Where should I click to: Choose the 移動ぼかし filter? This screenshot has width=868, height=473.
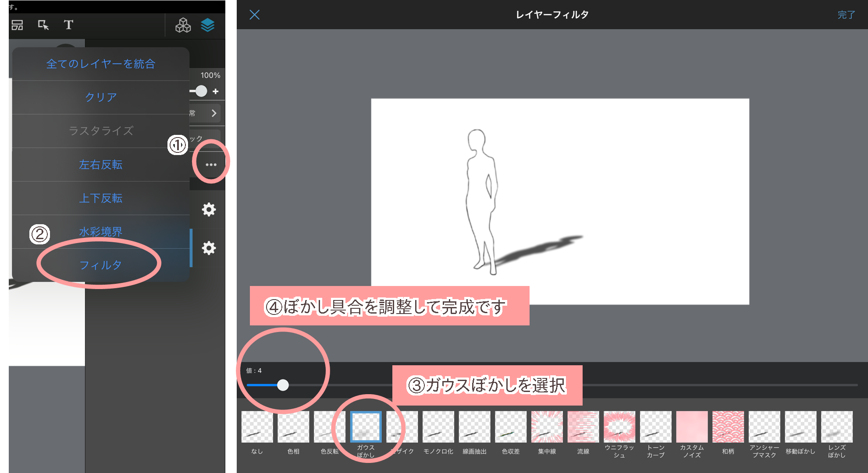coord(800,427)
